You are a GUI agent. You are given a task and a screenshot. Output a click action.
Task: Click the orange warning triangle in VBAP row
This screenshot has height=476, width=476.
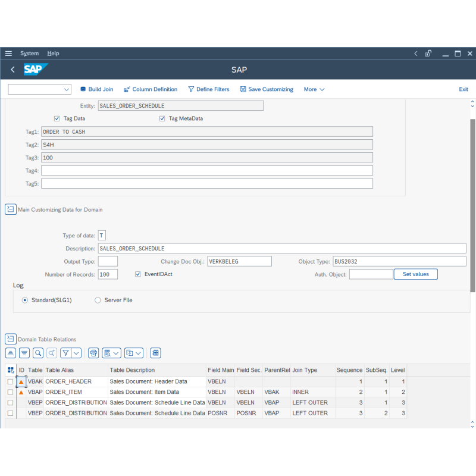pyautogui.click(x=21, y=392)
